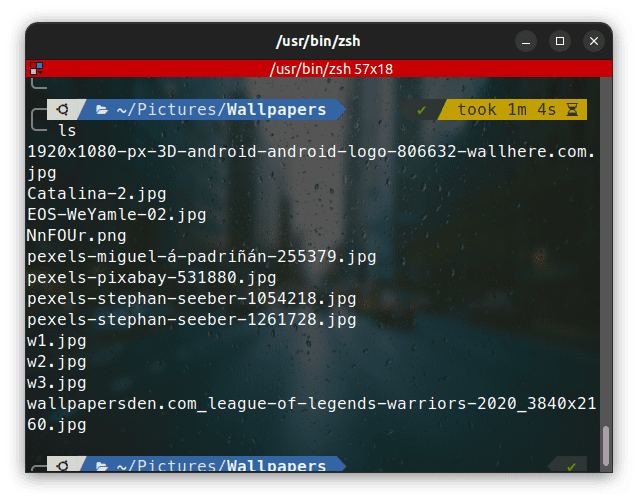Click the NnFOUr.png filename
The width and height of the screenshot is (638, 501).
(77, 235)
